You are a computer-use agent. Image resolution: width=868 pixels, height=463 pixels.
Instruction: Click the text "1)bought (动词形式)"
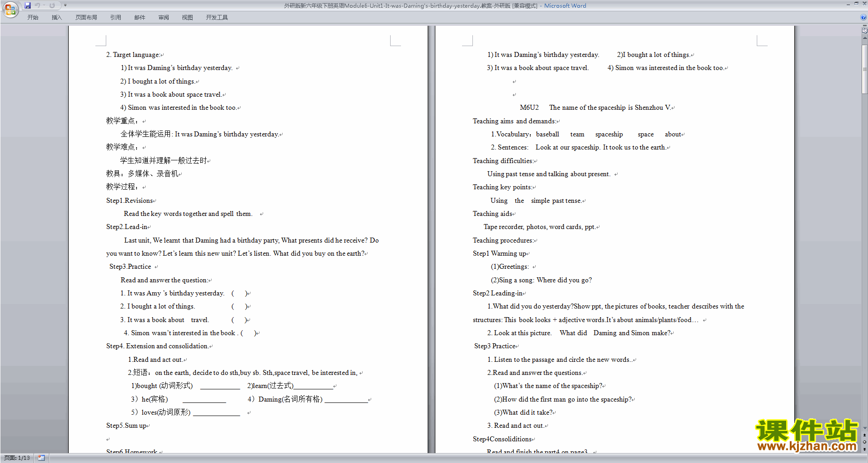[162, 386]
